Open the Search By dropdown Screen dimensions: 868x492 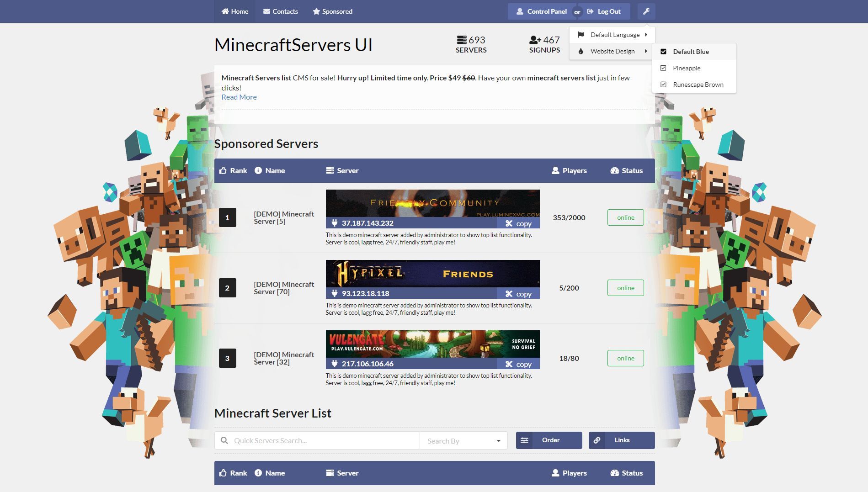pos(463,440)
